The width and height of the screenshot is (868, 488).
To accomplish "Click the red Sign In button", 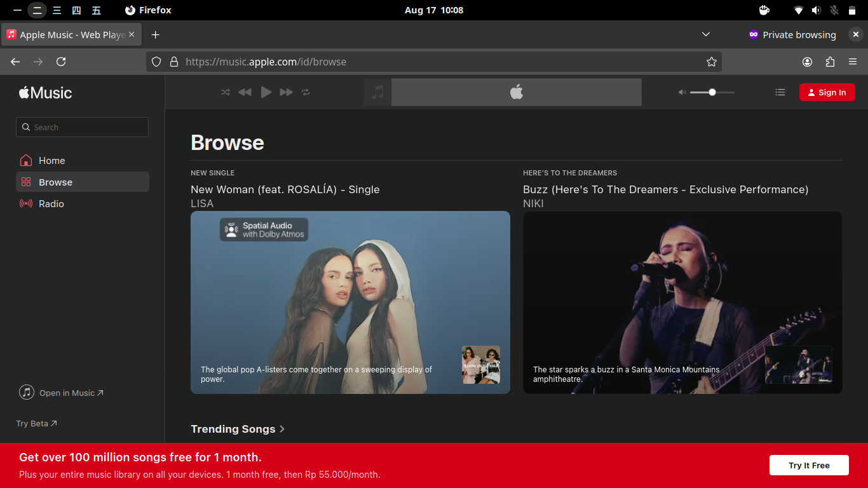I will click(827, 92).
